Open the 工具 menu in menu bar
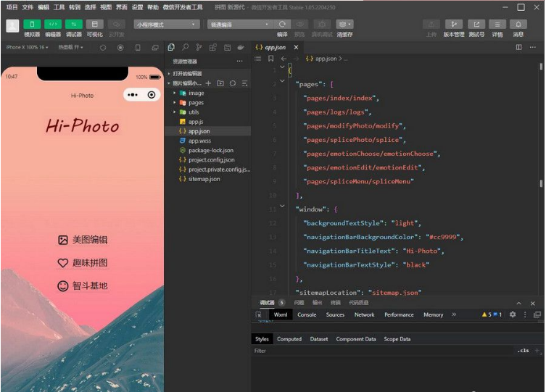Image resolution: width=546 pixels, height=392 pixels. [59, 7]
